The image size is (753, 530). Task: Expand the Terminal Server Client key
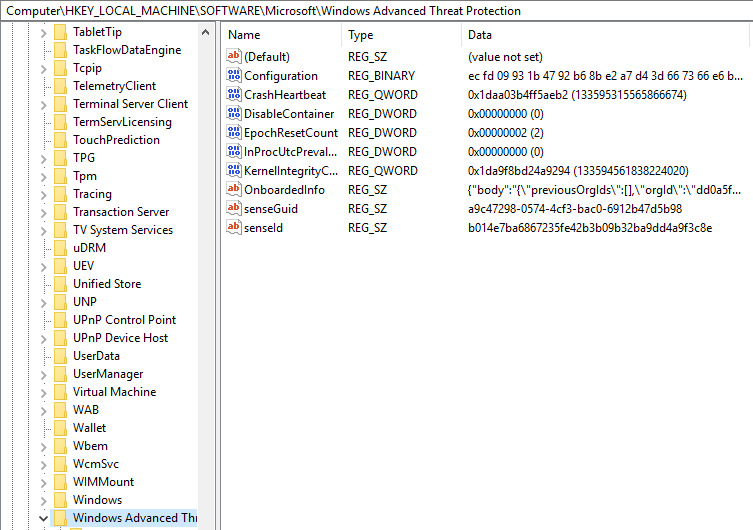click(43, 105)
